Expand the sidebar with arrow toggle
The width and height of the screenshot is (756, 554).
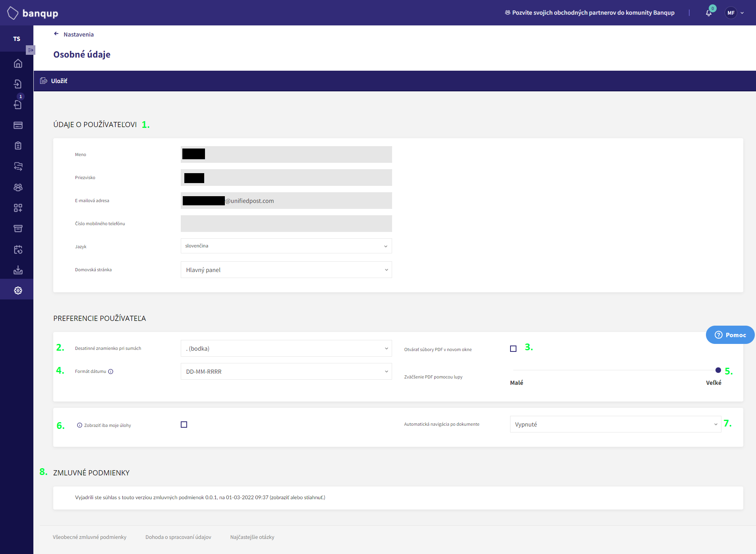(31, 50)
